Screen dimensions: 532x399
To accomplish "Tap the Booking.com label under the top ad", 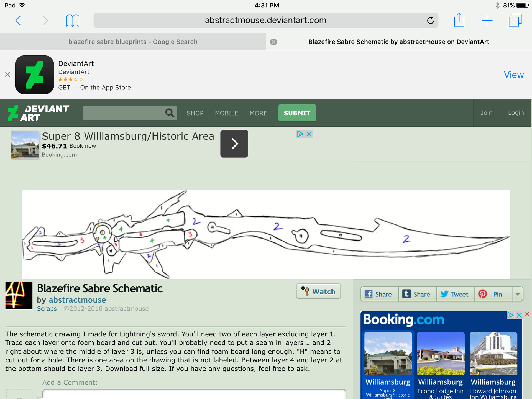I will (x=59, y=155).
